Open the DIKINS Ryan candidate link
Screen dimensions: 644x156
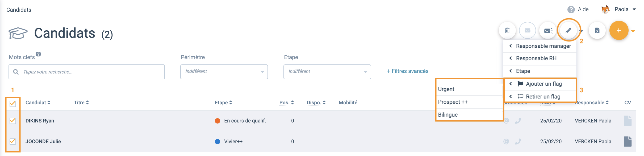40,121
